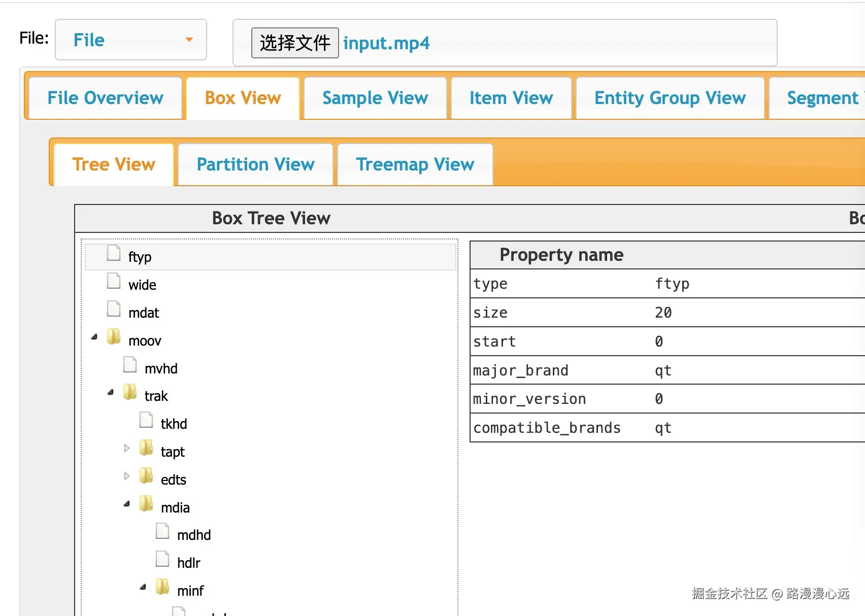865x616 pixels.
Task: Select the mvhd box in tree
Action: click(x=161, y=368)
